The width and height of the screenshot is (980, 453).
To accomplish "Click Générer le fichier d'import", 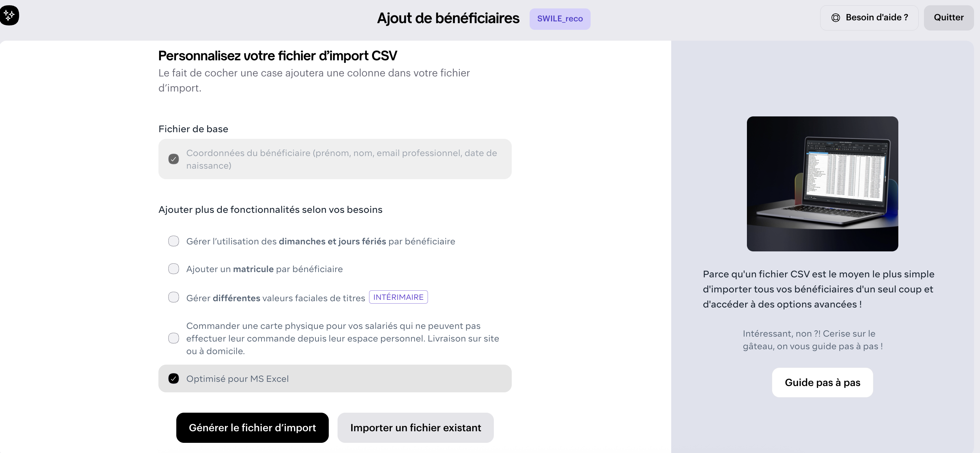I will click(252, 428).
